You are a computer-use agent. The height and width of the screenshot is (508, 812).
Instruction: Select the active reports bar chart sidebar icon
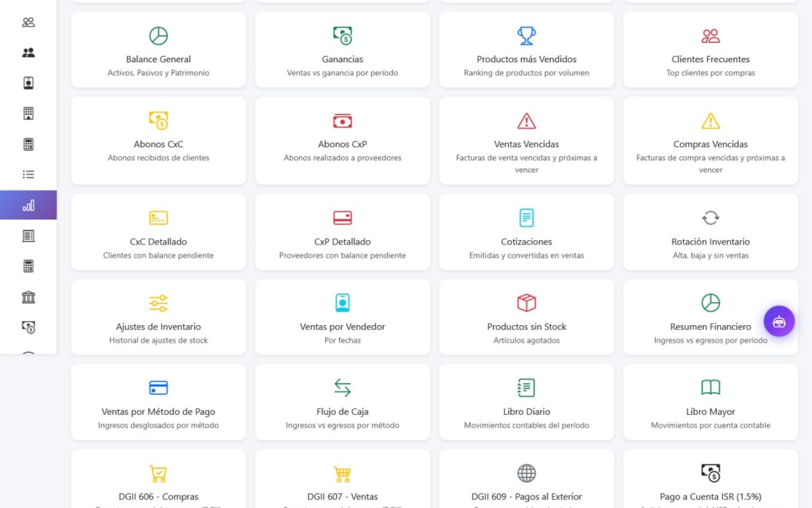(29, 205)
